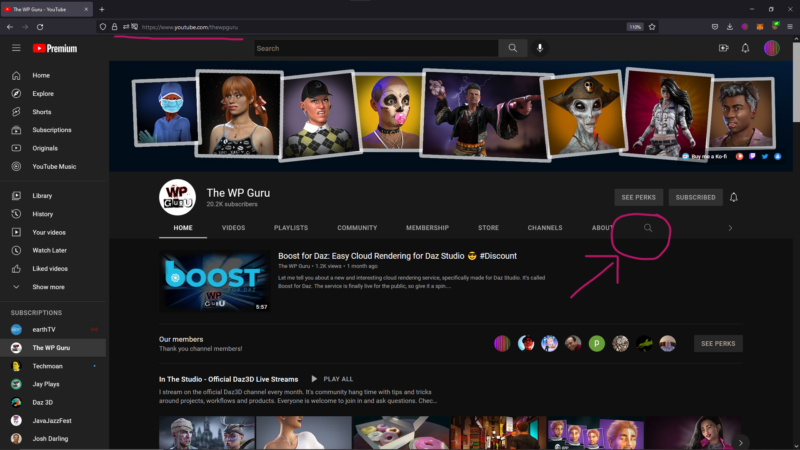This screenshot has height=450, width=800.
Task: Toggle the SUBSCRIBED button
Action: click(695, 197)
